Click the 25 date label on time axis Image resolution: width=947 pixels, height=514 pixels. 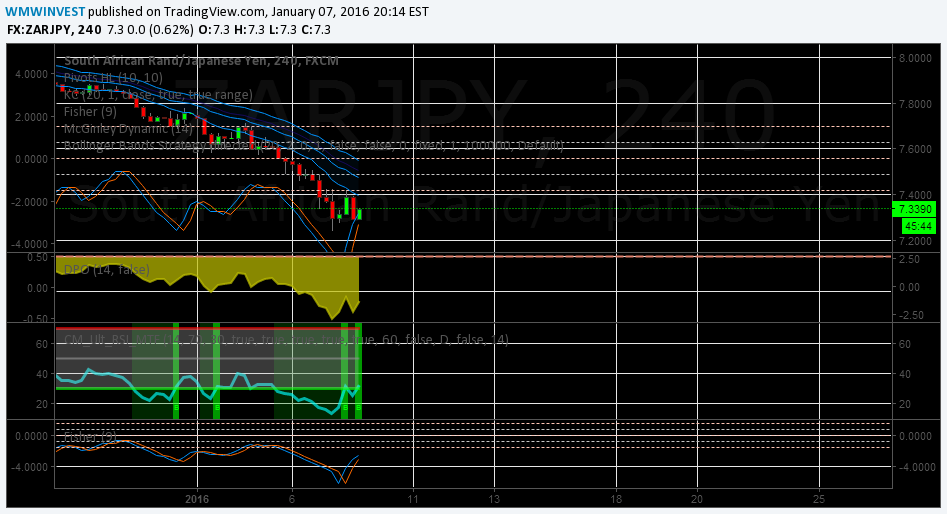[819, 499]
